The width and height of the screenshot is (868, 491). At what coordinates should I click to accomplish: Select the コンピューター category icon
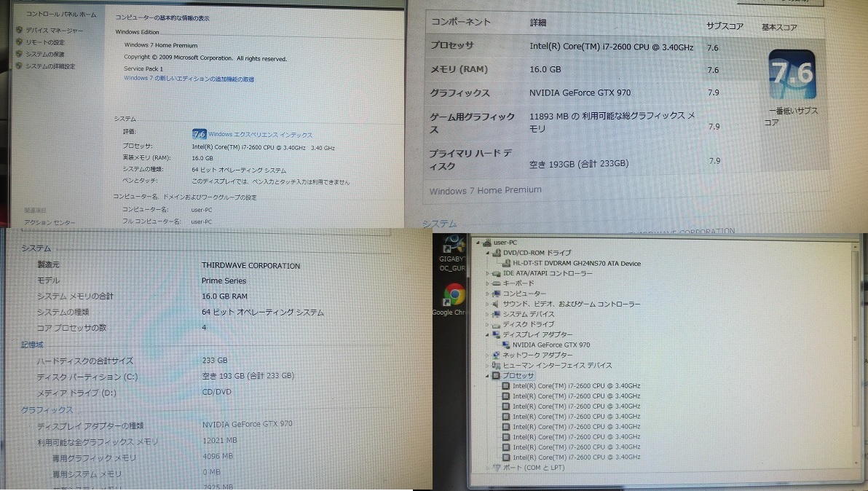[497, 294]
